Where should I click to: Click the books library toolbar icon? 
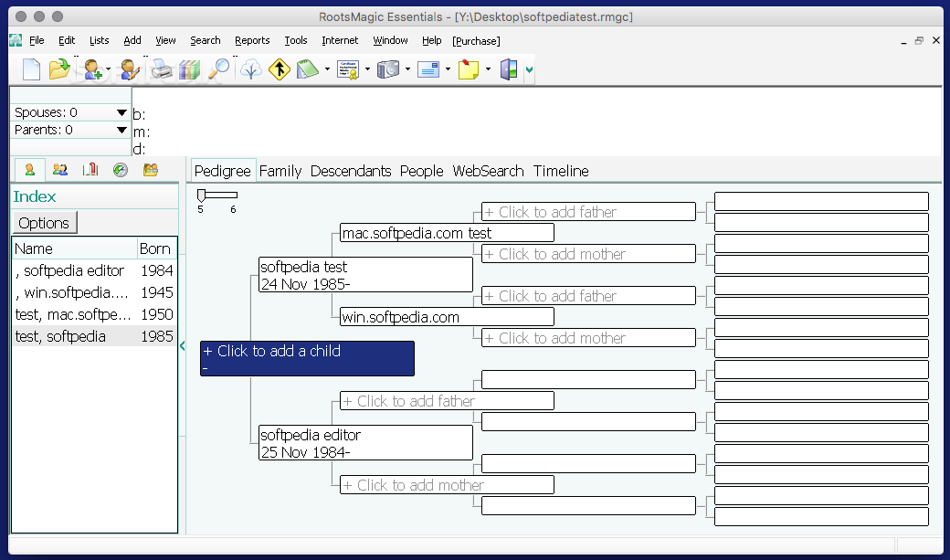click(189, 69)
